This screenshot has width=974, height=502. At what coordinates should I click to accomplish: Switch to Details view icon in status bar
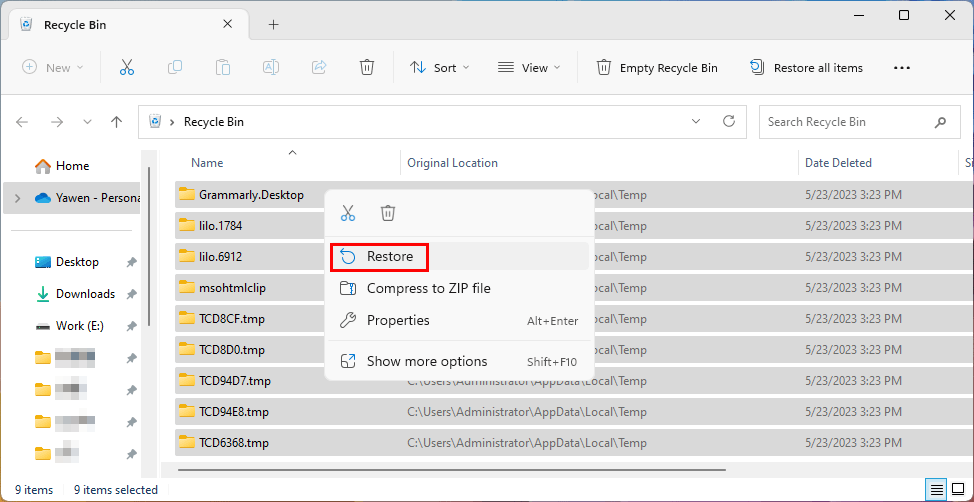tap(936, 489)
